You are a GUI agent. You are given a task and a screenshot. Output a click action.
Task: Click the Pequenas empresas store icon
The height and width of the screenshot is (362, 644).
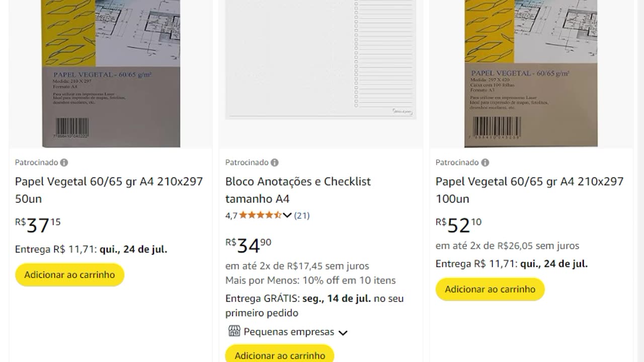pos(234,331)
